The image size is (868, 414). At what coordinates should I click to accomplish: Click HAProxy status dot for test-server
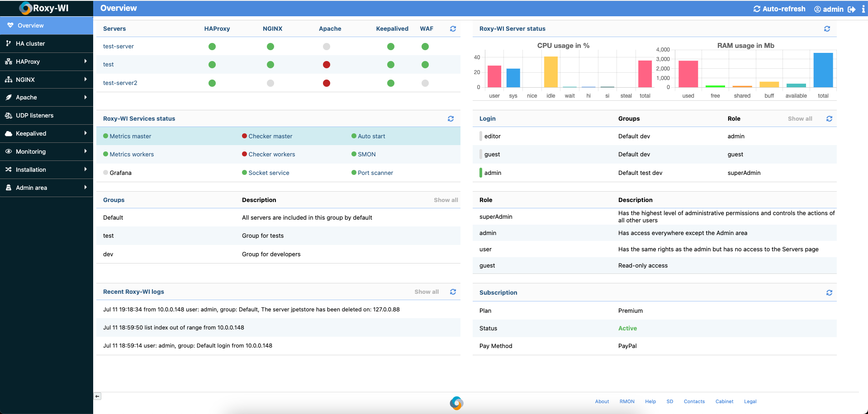[212, 47]
